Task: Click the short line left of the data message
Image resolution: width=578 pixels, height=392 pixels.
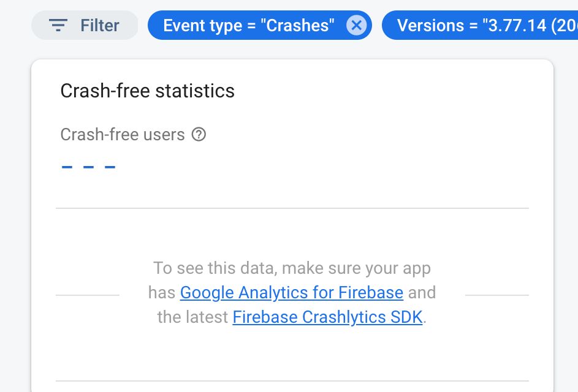Action: (87, 295)
